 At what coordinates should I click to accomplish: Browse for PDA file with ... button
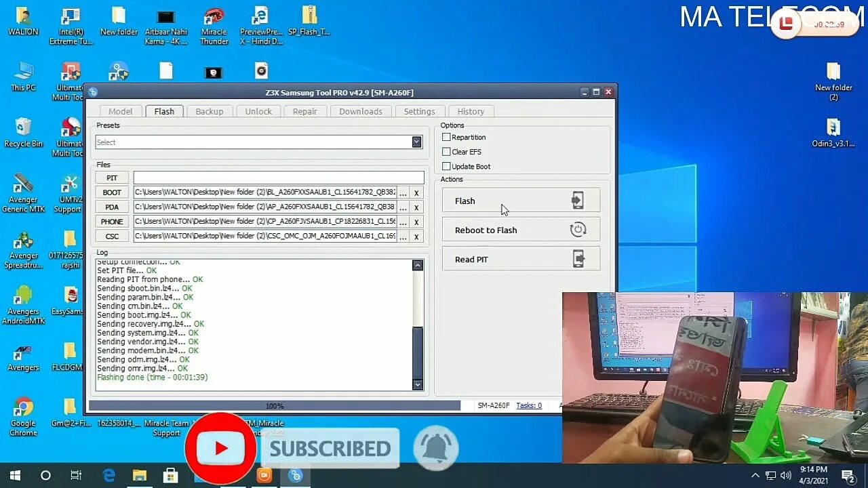tap(403, 207)
